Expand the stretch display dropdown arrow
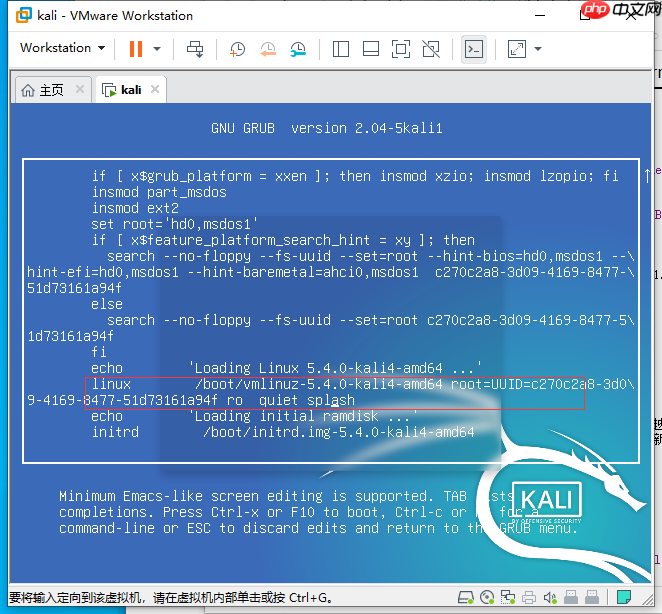The image size is (662, 614). pos(538,49)
